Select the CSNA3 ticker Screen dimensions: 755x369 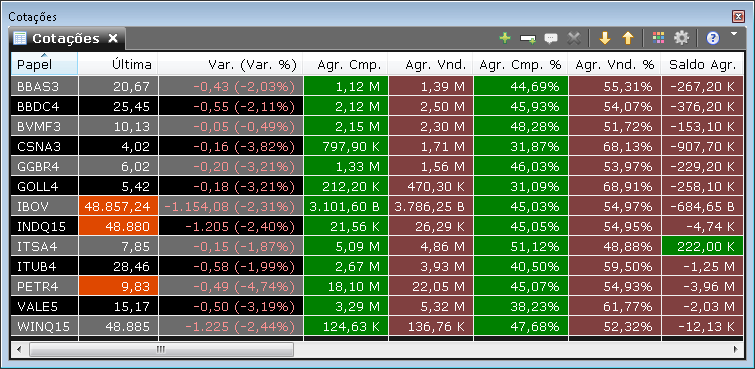tap(39, 146)
